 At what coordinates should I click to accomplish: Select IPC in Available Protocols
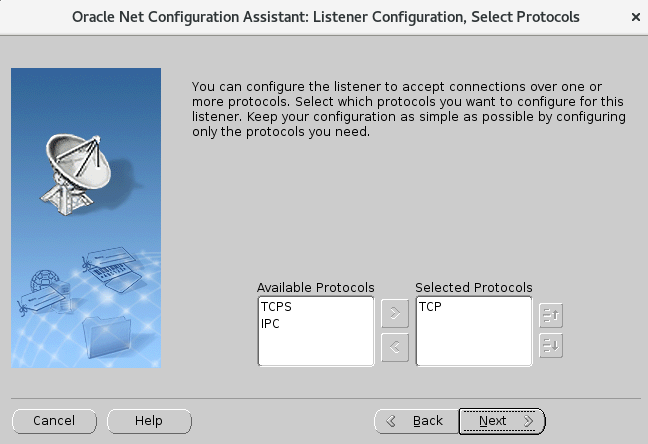(x=270, y=324)
